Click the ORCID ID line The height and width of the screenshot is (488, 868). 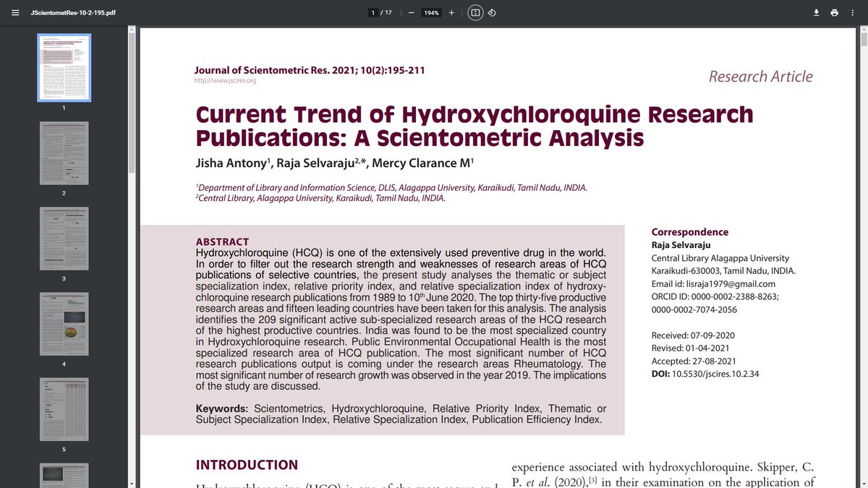(715, 296)
